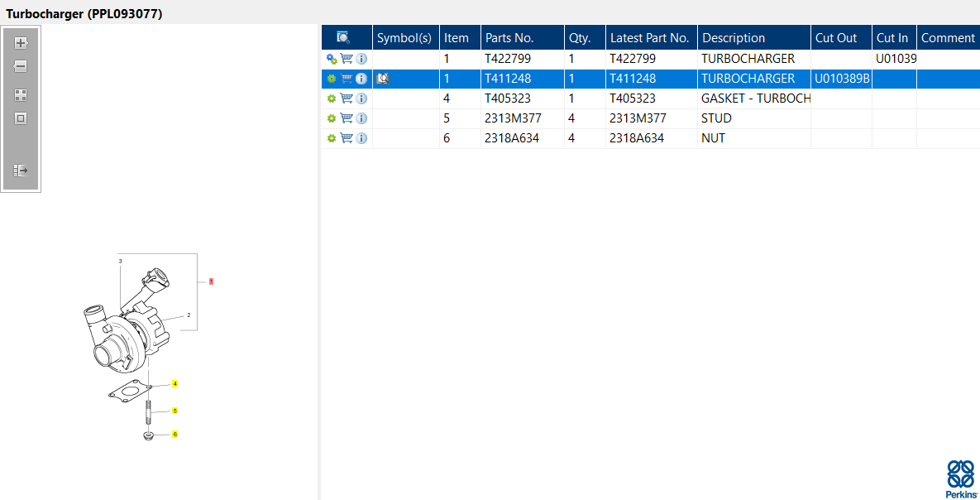Click Turbocharger (PPL093077) title
Image resolution: width=980 pixels, height=500 pixels.
84,14
